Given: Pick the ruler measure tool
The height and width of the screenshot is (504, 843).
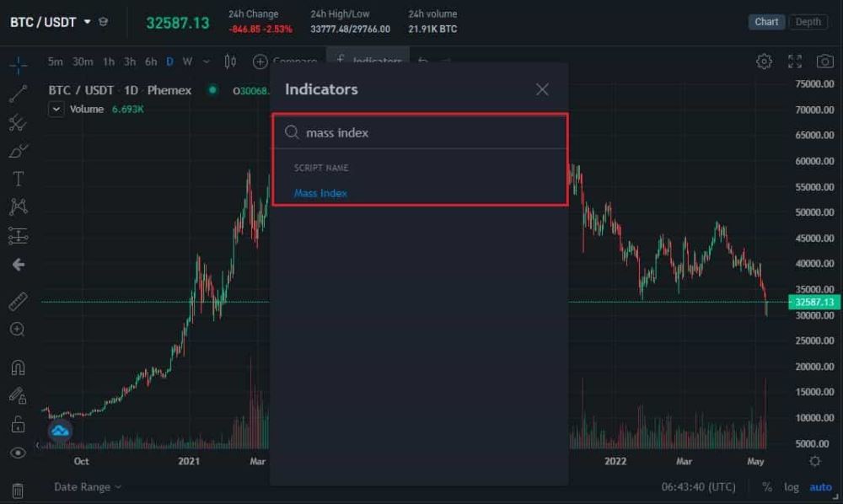Looking at the screenshot, I should [x=18, y=301].
